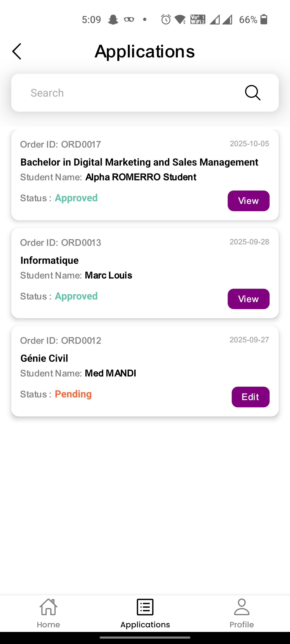Tap the Wi-Fi signal status icon
Image resolution: width=290 pixels, height=644 pixels.
click(180, 20)
